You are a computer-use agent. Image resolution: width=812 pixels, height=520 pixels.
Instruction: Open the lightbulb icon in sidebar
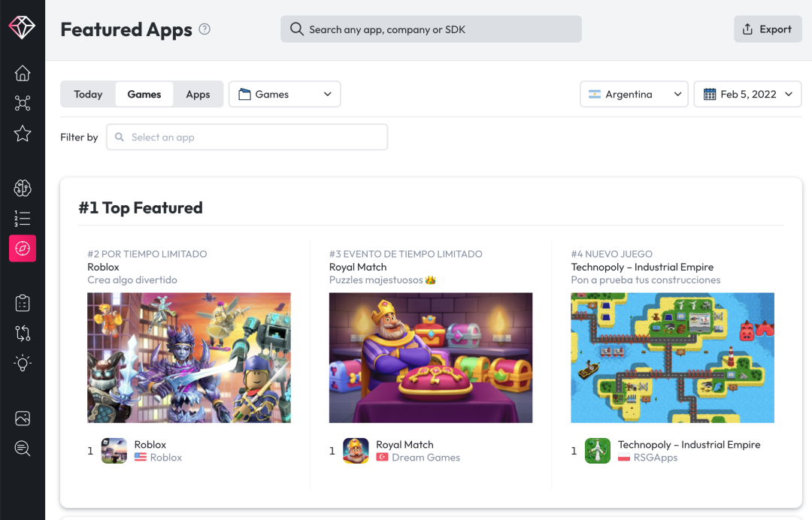23,364
